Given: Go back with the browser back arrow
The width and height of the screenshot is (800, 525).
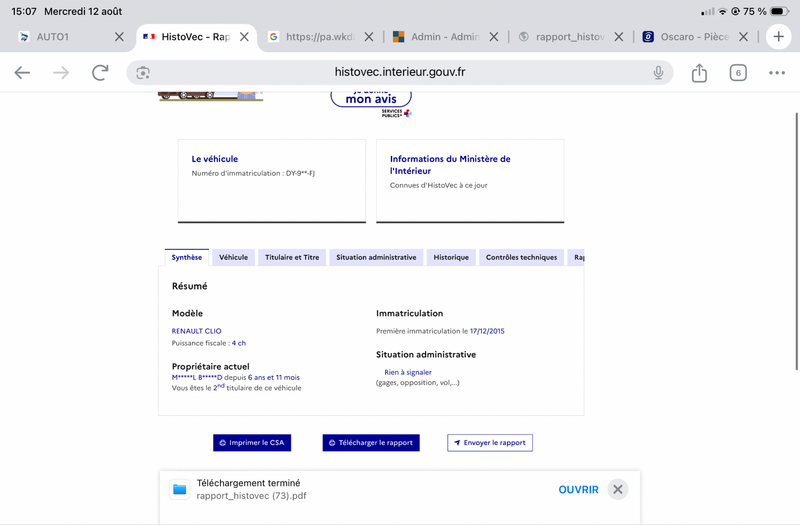Looking at the screenshot, I should point(22,73).
